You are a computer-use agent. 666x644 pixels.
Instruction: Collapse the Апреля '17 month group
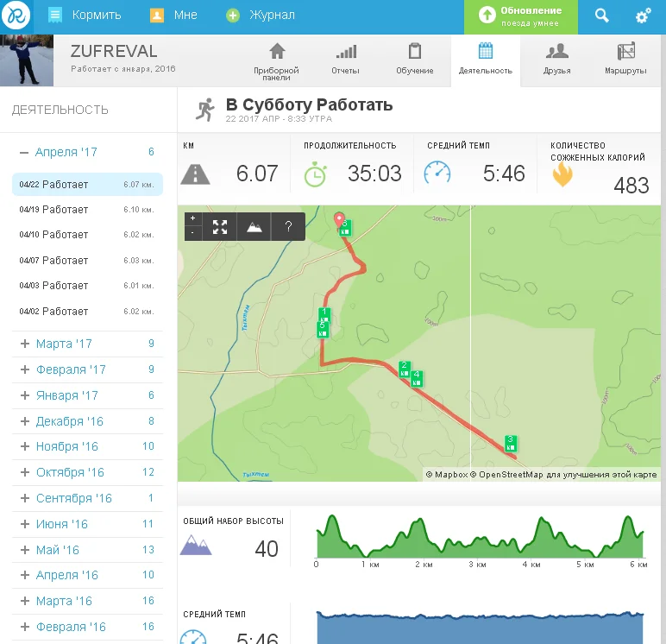click(87, 152)
